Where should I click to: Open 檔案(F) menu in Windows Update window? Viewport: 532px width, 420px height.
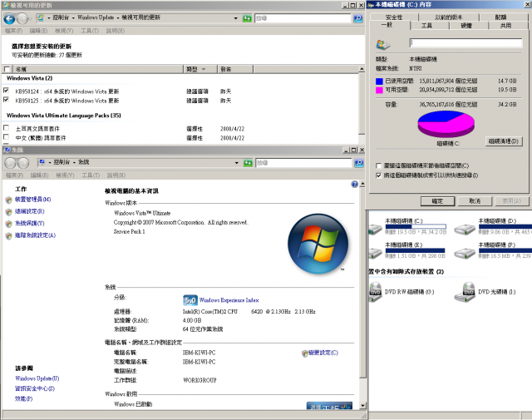[x=14, y=31]
